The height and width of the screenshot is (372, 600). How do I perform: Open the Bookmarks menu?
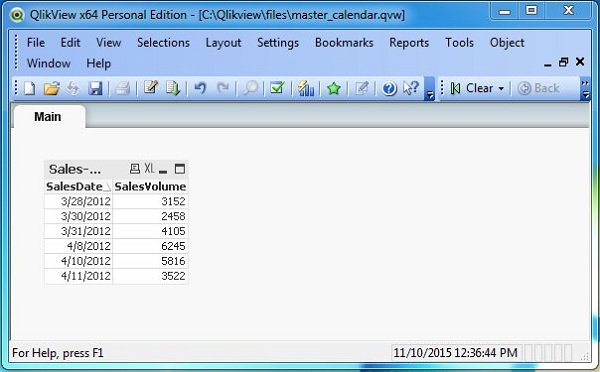[344, 42]
